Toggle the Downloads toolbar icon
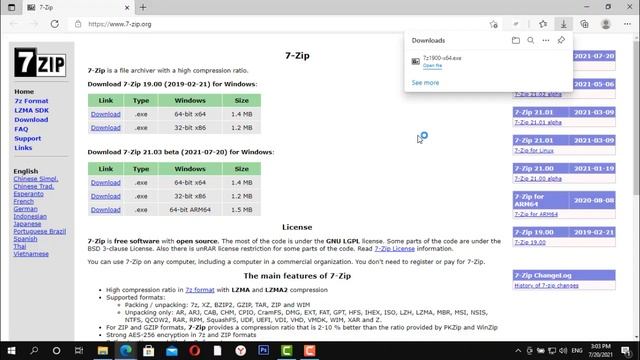 tap(564, 24)
